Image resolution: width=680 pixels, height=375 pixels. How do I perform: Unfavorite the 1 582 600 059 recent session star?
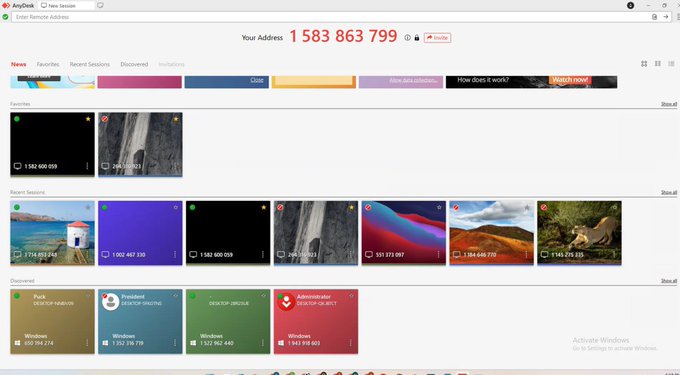(x=264, y=208)
